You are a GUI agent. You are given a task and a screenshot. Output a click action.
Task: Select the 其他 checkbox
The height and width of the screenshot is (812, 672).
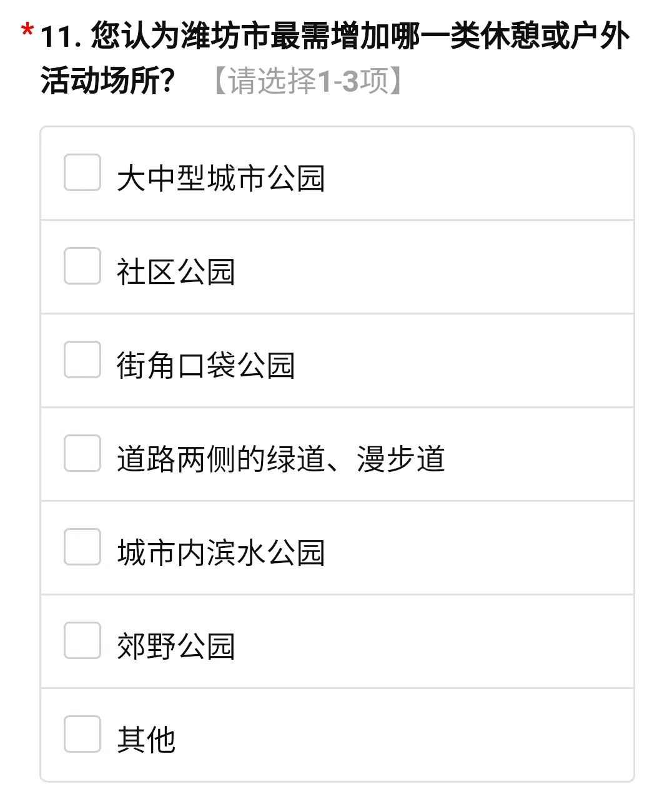click(x=82, y=734)
